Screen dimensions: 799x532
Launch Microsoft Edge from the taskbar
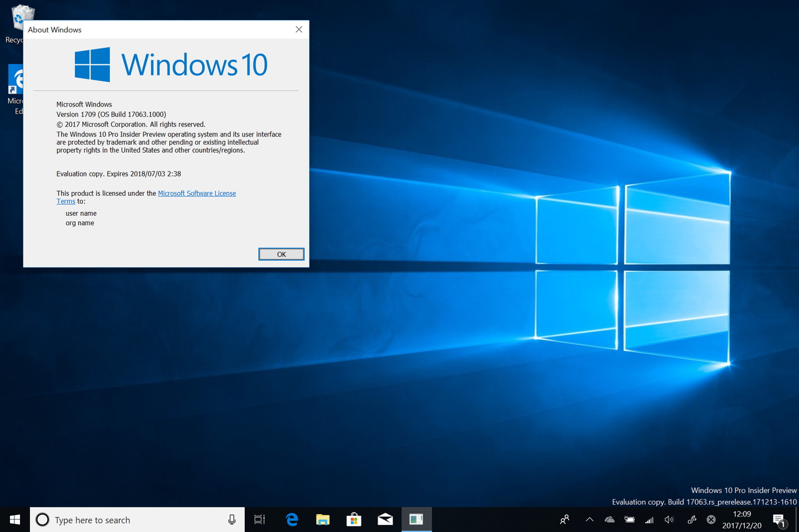(291, 519)
